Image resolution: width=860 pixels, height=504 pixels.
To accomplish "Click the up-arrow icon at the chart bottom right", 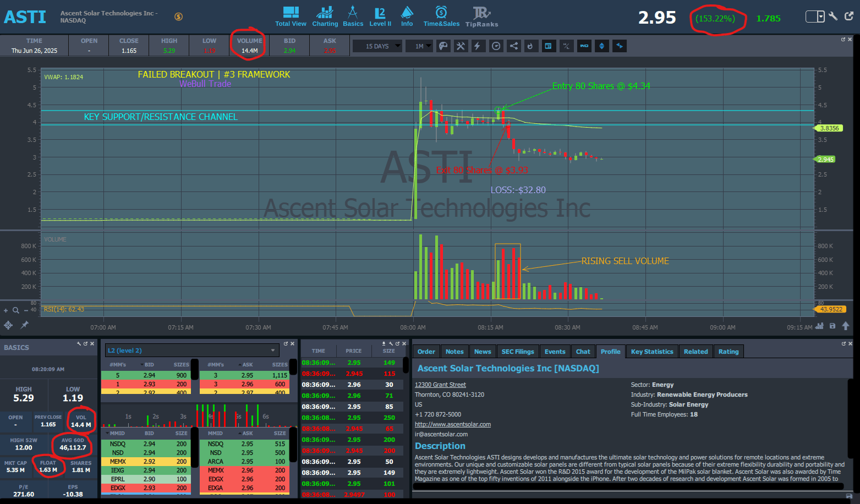I will point(846,326).
